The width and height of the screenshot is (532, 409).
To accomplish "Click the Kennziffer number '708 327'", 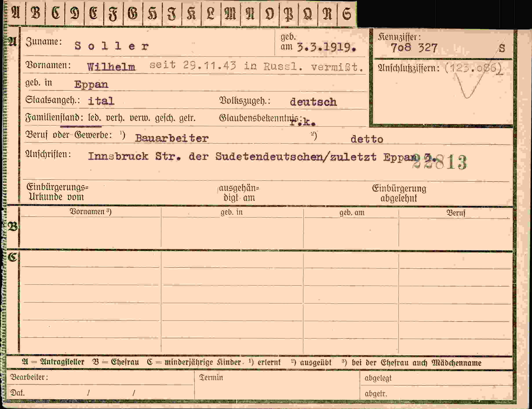I will click(414, 48).
